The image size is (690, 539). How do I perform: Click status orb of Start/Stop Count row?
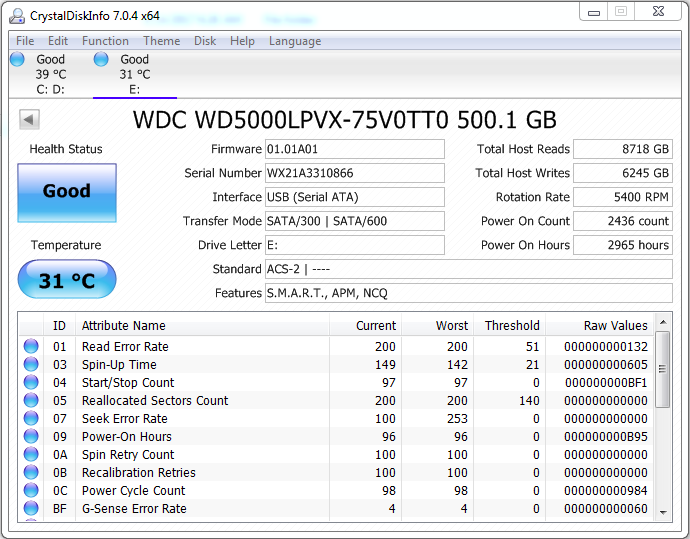coord(31,382)
